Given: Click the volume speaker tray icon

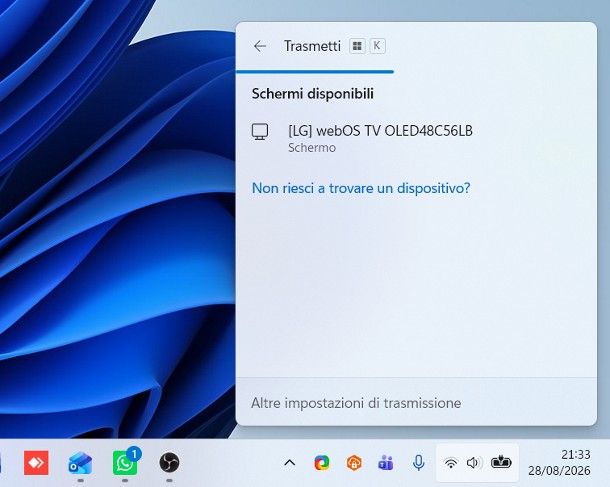Looking at the screenshot, I should pos(474,463).
